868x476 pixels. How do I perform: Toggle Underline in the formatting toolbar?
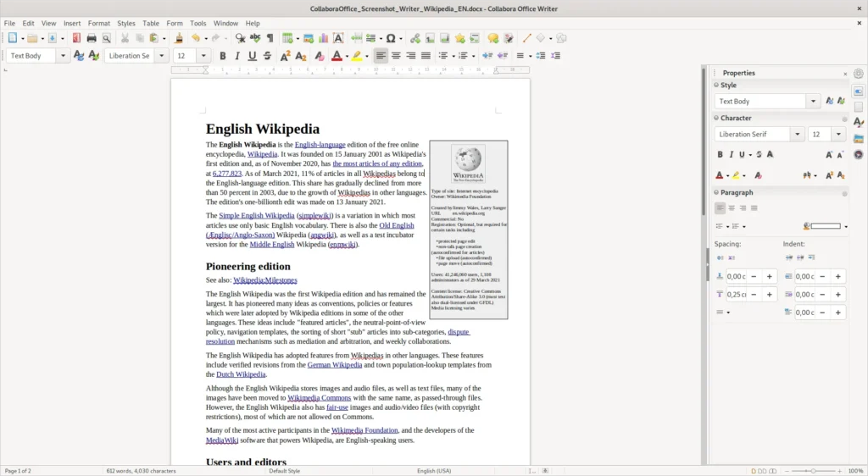click(x=253, y=56)
